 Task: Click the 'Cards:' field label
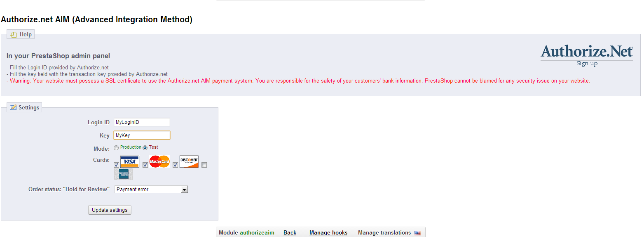(x=101, y=160)
